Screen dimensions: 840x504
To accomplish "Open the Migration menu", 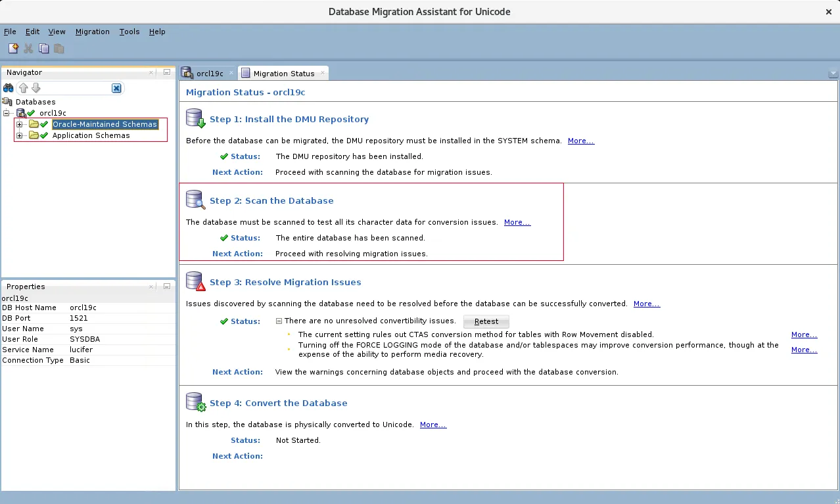I will (92, 32).
